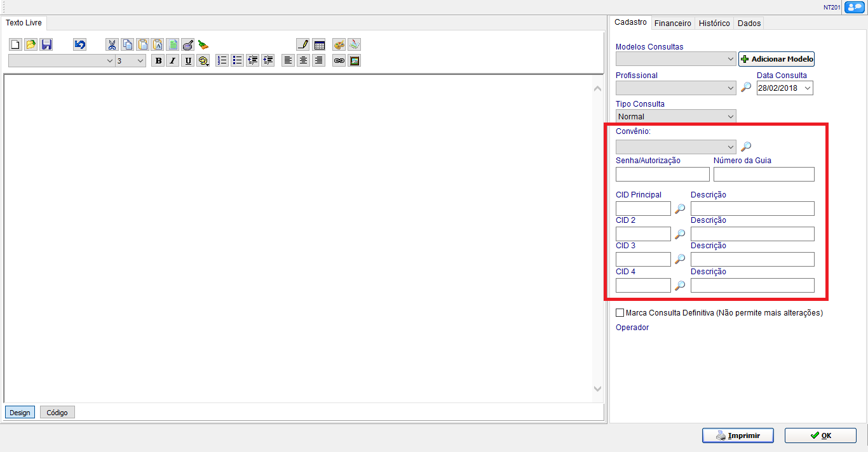
Task: Switch to the Financeiro tab
Action: click(x=672, y=23)
